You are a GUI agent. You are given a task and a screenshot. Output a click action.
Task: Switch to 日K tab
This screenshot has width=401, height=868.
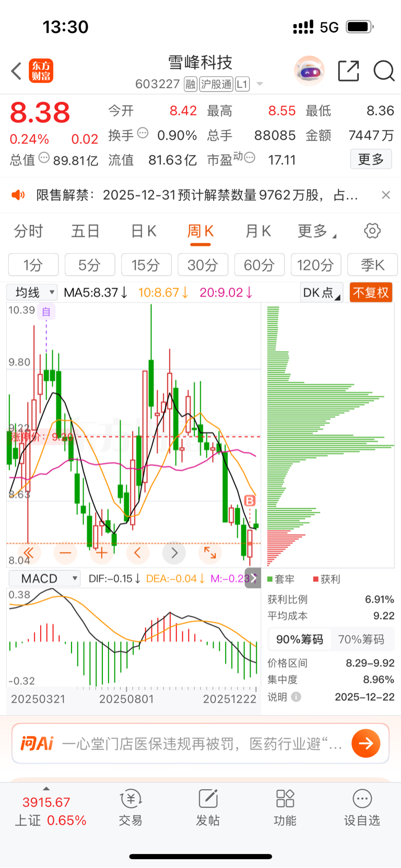(144, 231)
